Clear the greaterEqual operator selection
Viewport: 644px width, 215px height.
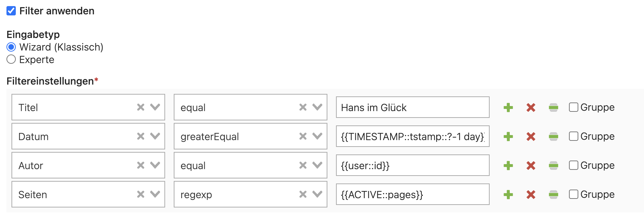303,136
